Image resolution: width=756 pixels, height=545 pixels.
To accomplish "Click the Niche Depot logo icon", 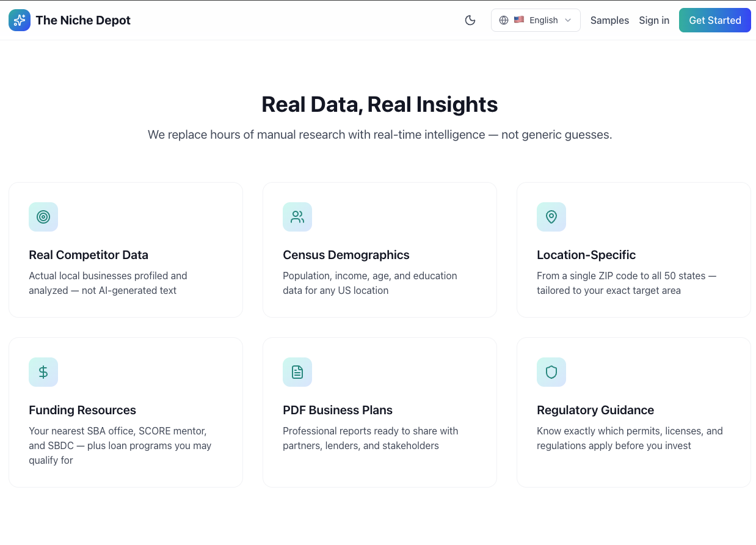I will pos(19,20).
